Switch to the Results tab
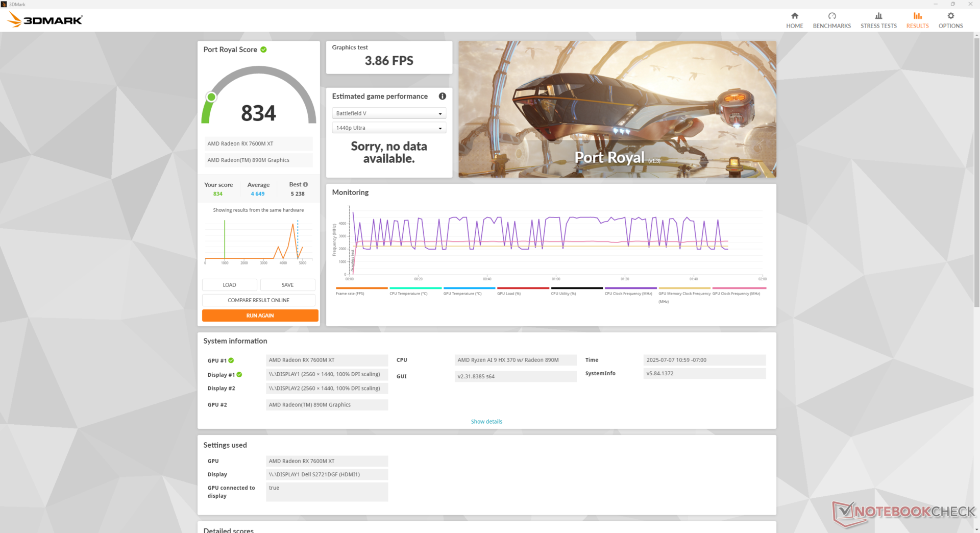980x533 pixels. tap(917, 20)
